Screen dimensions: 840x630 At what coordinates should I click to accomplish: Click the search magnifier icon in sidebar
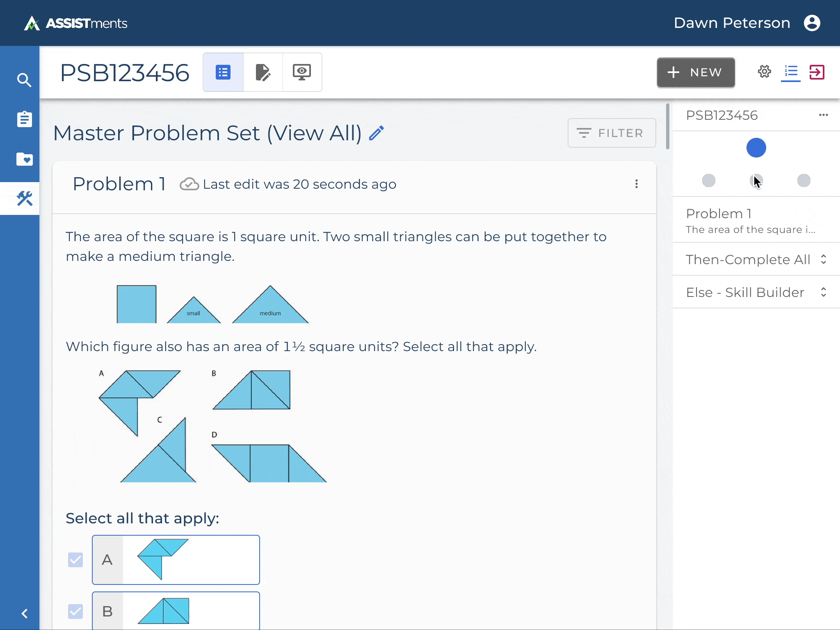click(24, 80)
